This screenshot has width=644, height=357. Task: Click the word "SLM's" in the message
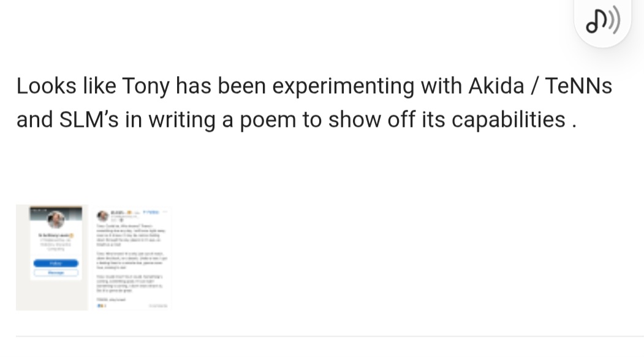89,120
